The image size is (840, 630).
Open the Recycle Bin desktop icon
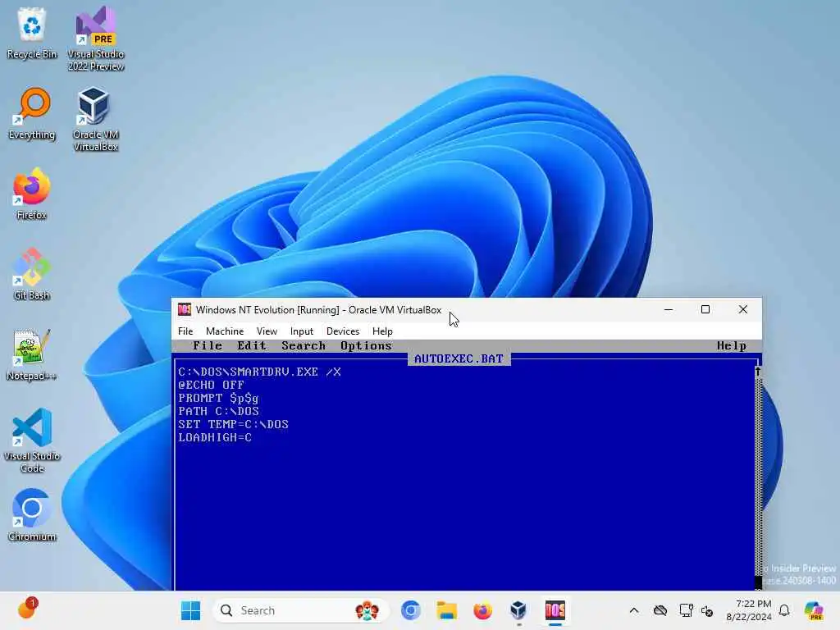point(32,33)
